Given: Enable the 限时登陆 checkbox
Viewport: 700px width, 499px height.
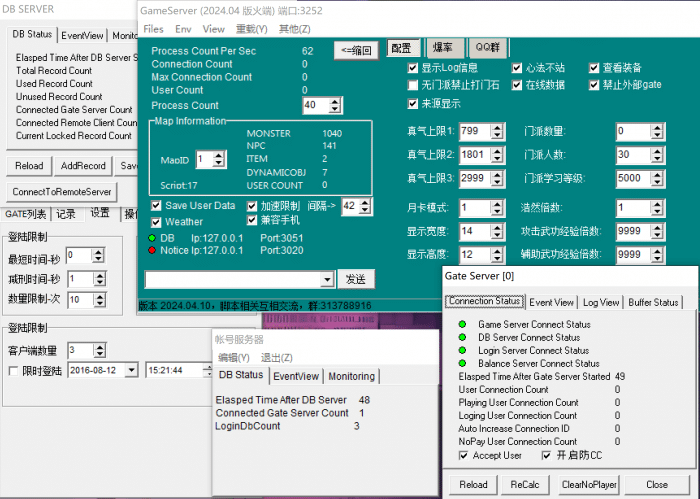Looking at the screenshot, I should [x=12, y=370].
